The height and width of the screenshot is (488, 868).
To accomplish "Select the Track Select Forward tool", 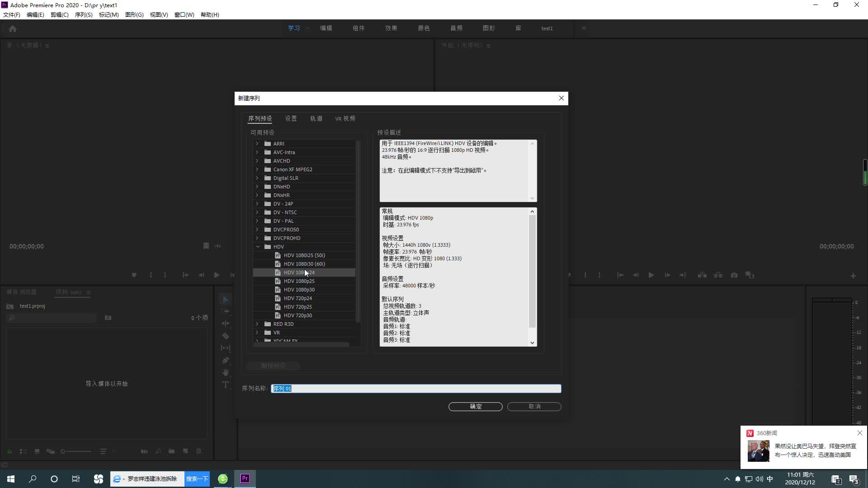I will pyautogui.click(x=226, y=311).
